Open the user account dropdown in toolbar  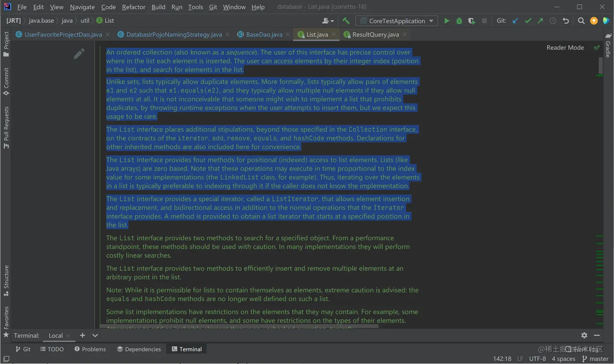(x=328, y=21)
